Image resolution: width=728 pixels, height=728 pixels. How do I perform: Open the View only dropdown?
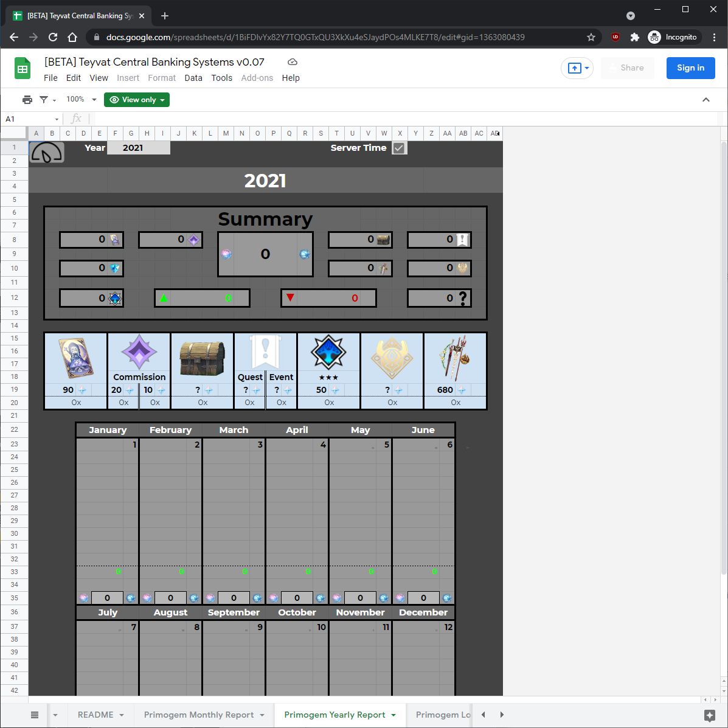tap(136, 99)
